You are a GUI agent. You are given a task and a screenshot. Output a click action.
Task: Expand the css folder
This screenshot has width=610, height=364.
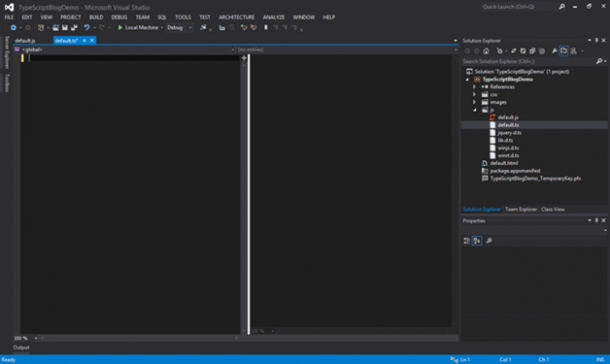[x=474, y=94]
